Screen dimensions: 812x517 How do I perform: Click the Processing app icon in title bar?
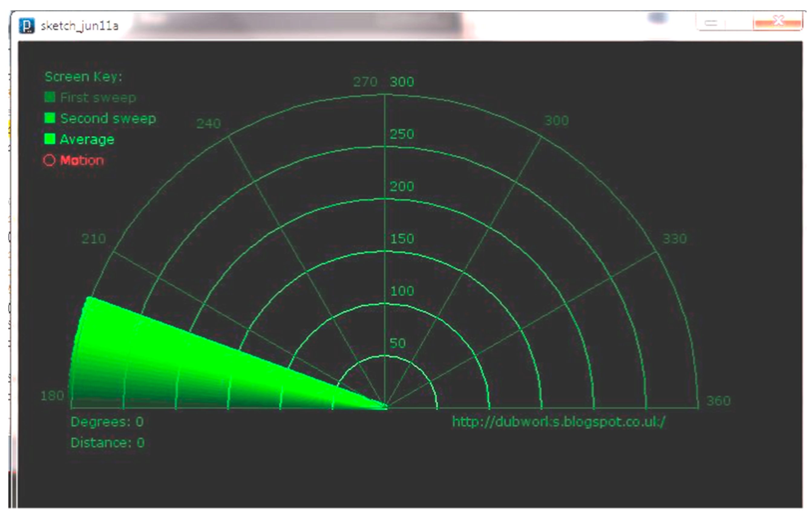click(x=27, y=26)
